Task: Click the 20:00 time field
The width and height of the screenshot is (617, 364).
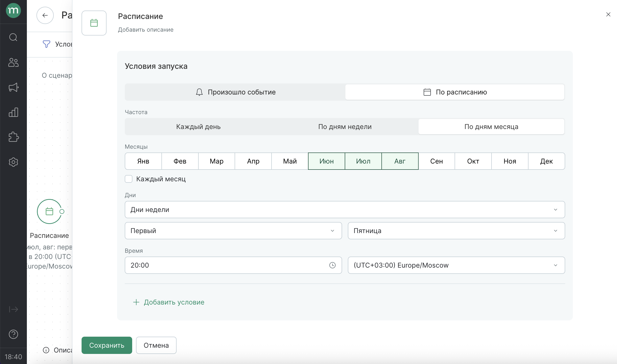Action: pos(233,265)
